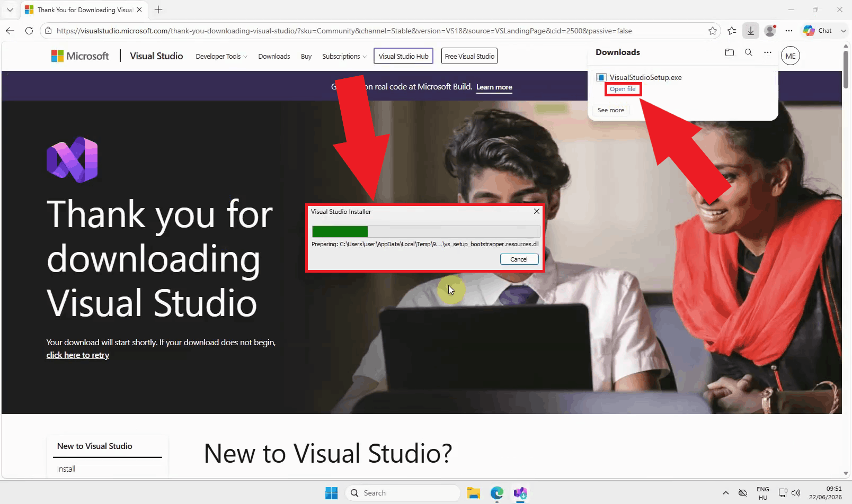Screen dimensions: 852x504
Task: Follow the Learn more banner link
Action: pyautogui.click(x=494, y=87)
